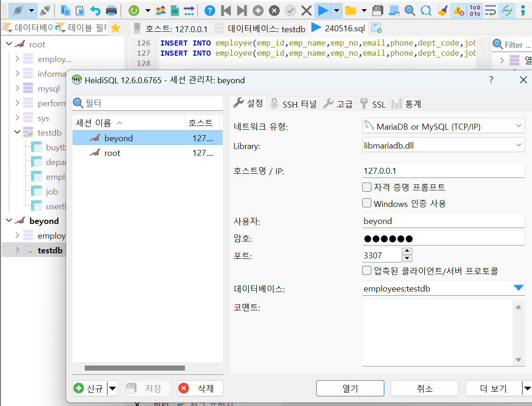Click the 사용자 beyond input field
This screenshot has height=406, width=532.
444,221
